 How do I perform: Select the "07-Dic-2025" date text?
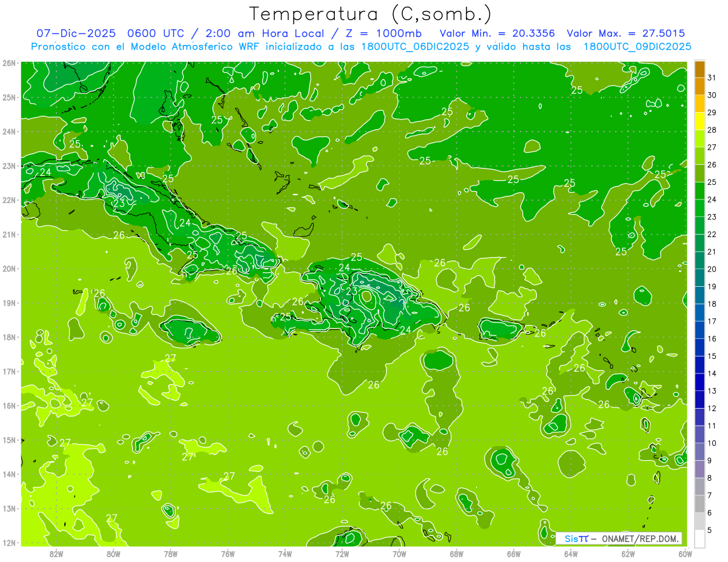click(76, 33)
